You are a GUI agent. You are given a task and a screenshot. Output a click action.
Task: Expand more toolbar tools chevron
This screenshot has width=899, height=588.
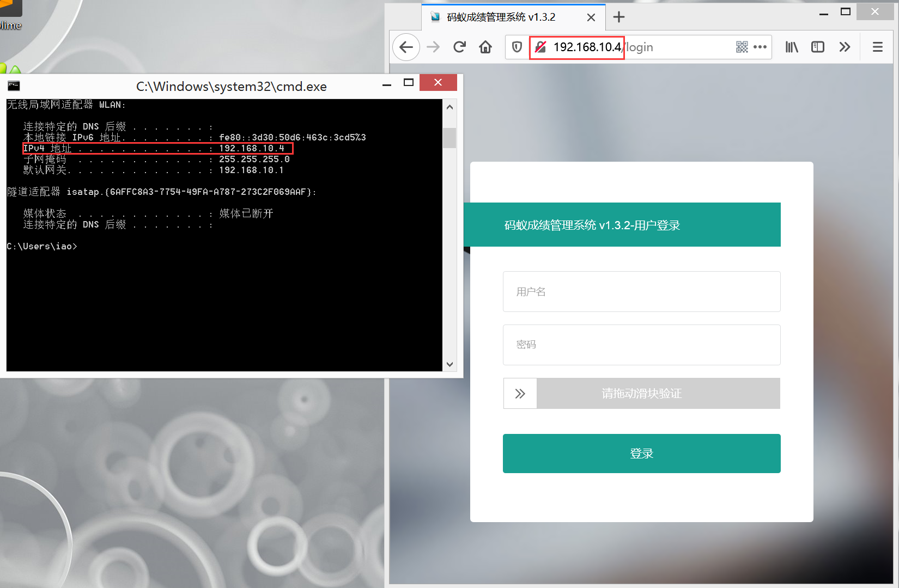(x=845, y=47)
